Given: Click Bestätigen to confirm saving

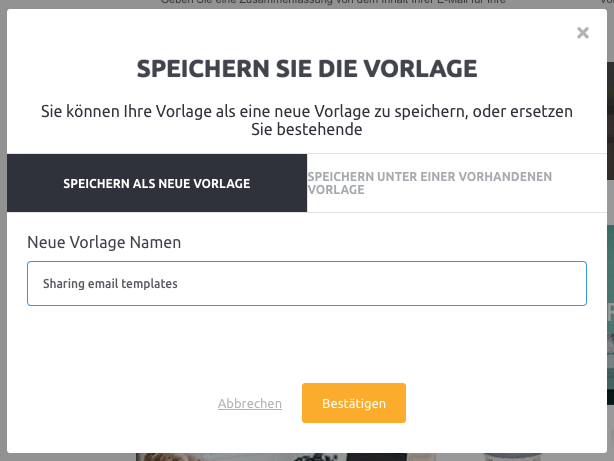Looking at the screenshot, I should [354, 403].
